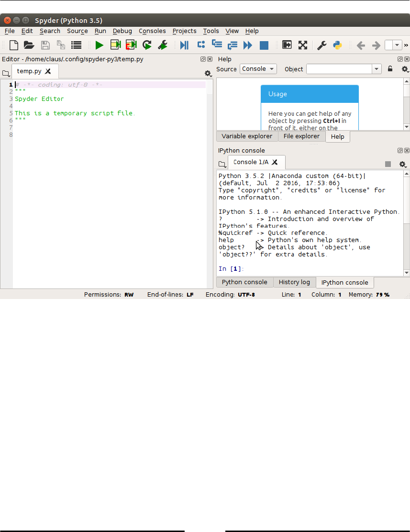410x532 pixels.
Task: Click IPython console scrollbar down arrow
Action: point(407,273)
